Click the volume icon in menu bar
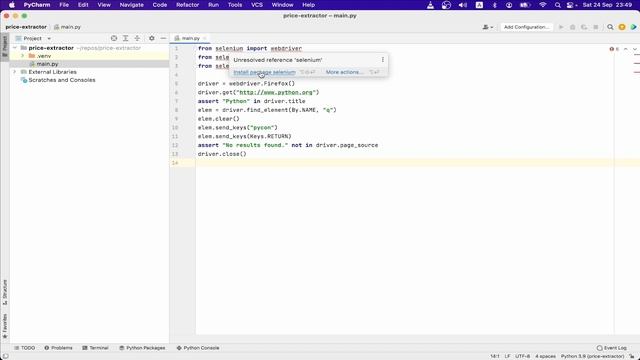Image resolution: width=640 pixels, height=360 pixels. 462,5
